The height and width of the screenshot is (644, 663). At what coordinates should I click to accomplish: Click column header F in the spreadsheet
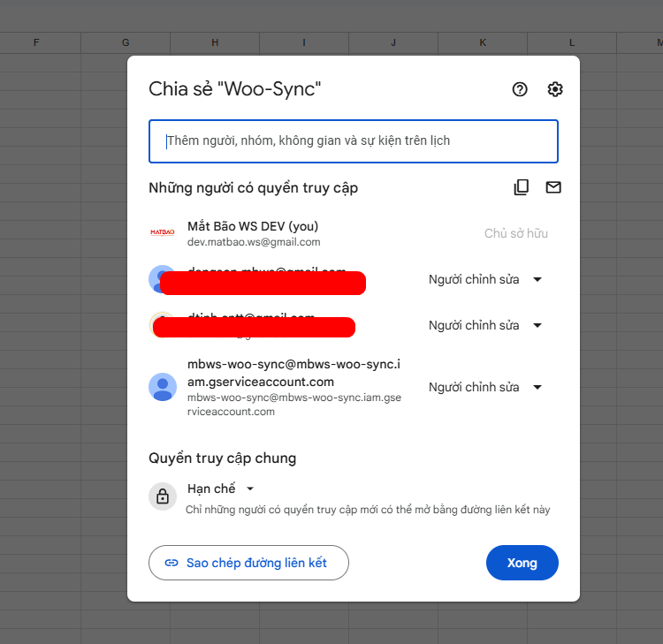coord(36,42)
